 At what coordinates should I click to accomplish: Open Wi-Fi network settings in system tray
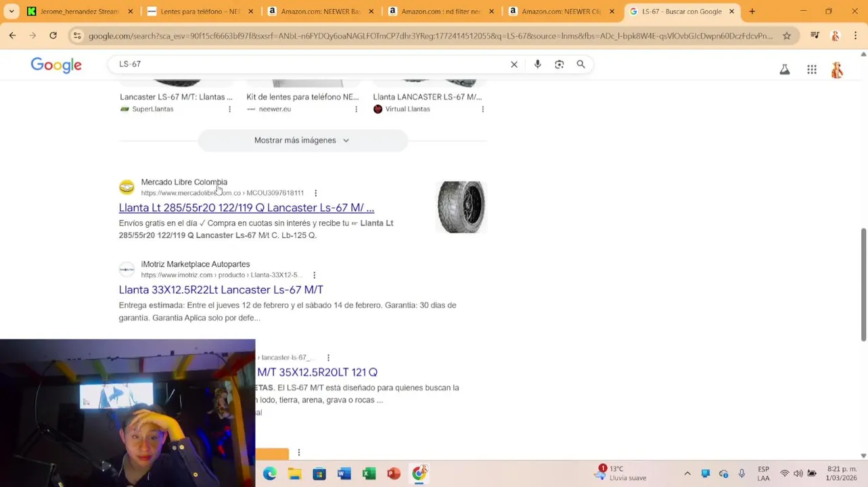785,473
